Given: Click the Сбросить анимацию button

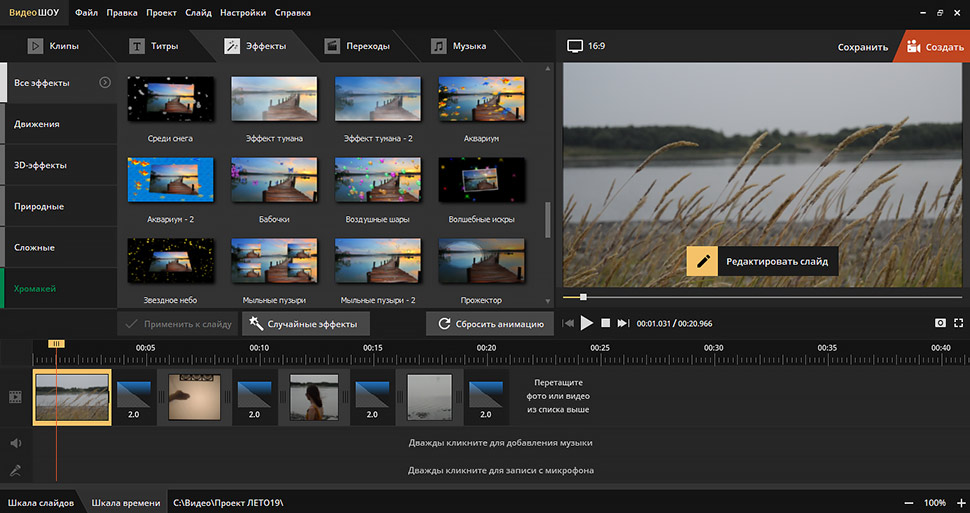Looking at the screenshot, I should pyautogui.click(x=490, y=324).
